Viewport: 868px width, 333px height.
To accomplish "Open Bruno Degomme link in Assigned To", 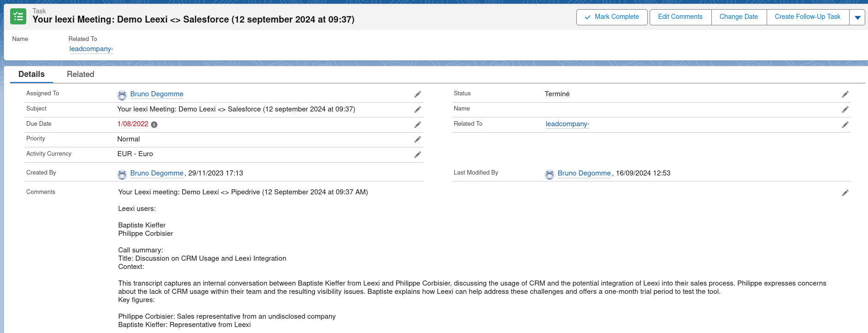I will point(157,94).
